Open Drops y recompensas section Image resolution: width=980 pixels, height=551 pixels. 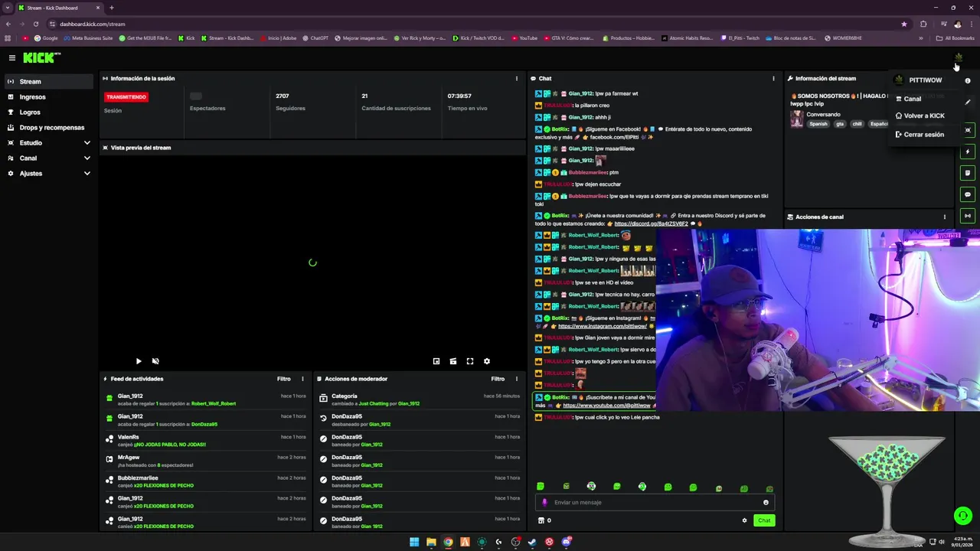tap(47, 128)
